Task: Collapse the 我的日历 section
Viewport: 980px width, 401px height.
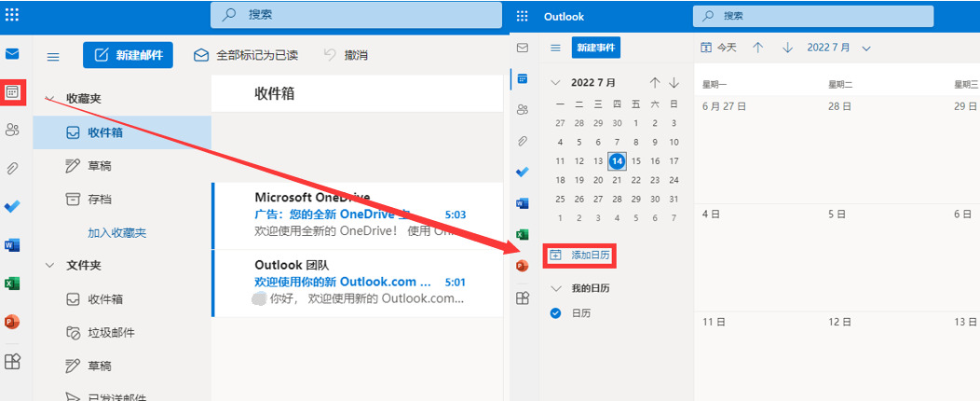Action: pos(556,288)
